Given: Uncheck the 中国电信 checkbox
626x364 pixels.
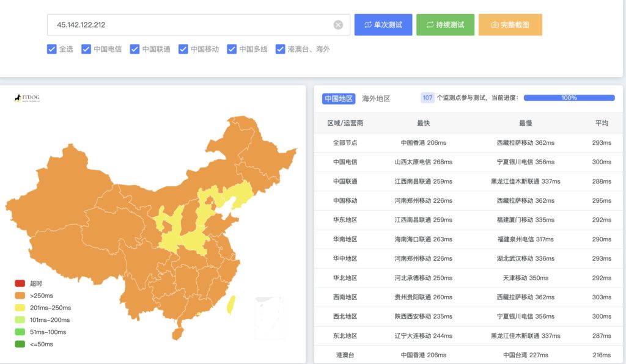Looking at the screenshot, I should click(x=86, y=49).
